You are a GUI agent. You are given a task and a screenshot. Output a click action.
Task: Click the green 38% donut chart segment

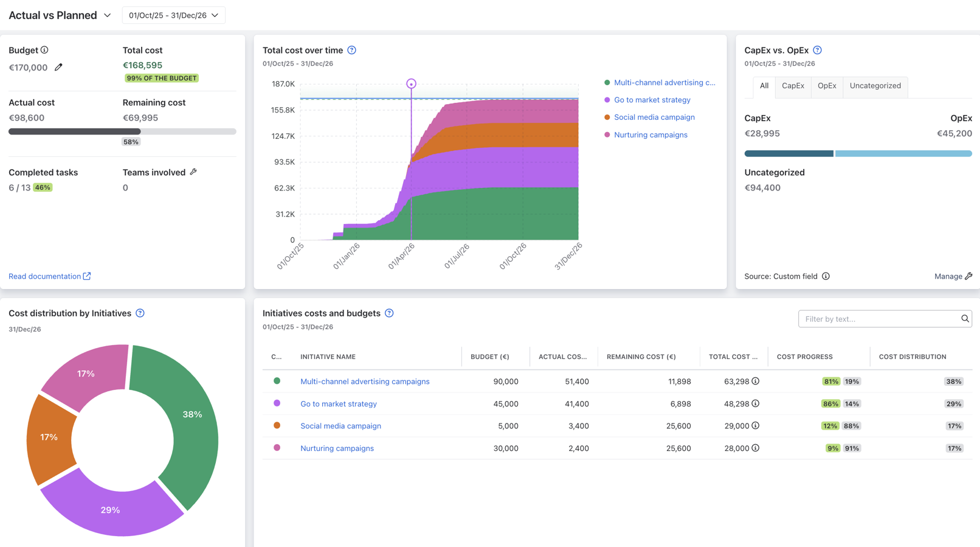pos(193,415)
